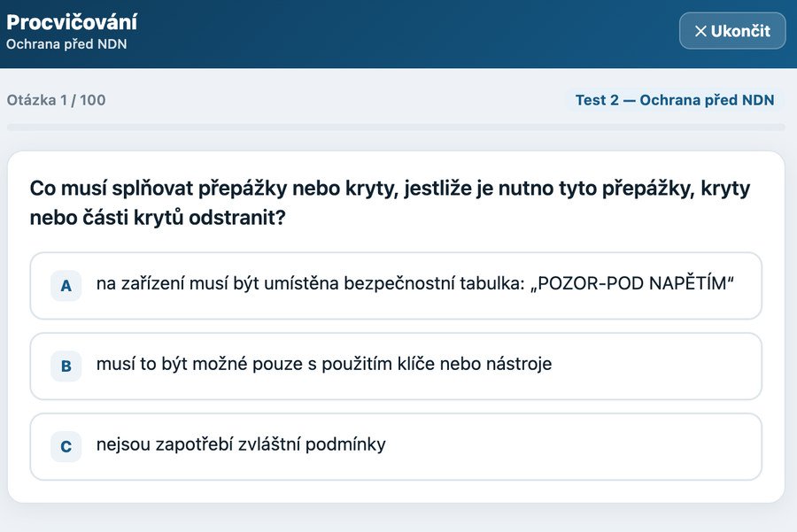Click the Ochrana před NDN subtitle in the header
Image resolution: width=797 pixels, height=532 pixels.
(66, 44)
